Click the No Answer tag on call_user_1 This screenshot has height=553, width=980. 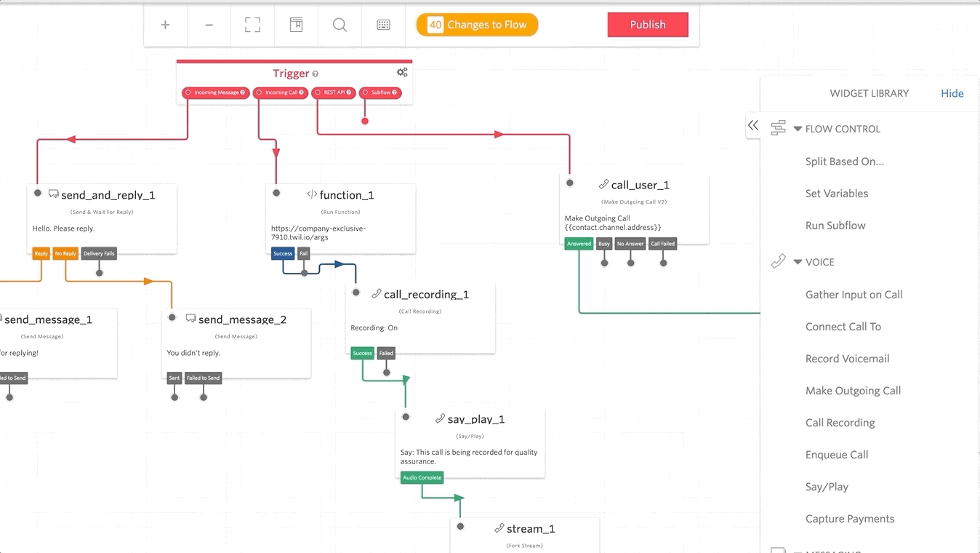pyautogui.click(x=630, y=244)
